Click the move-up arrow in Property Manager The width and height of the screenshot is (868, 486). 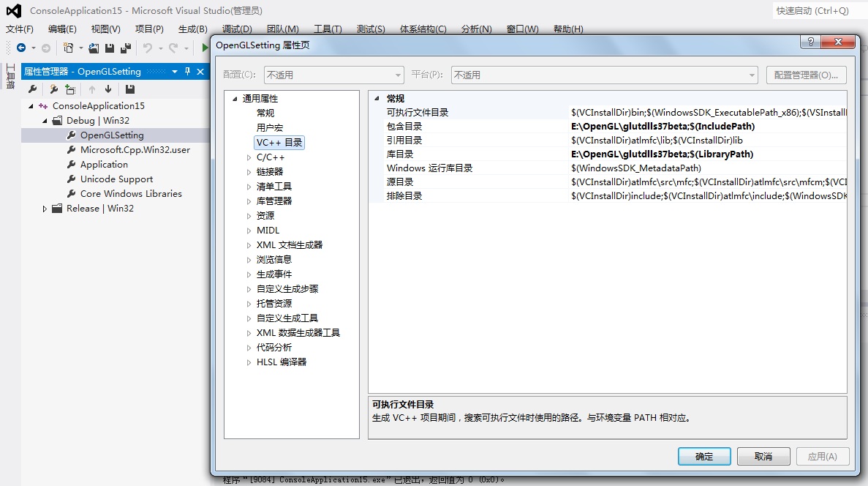pyautogui.click(x=92, y=89)
